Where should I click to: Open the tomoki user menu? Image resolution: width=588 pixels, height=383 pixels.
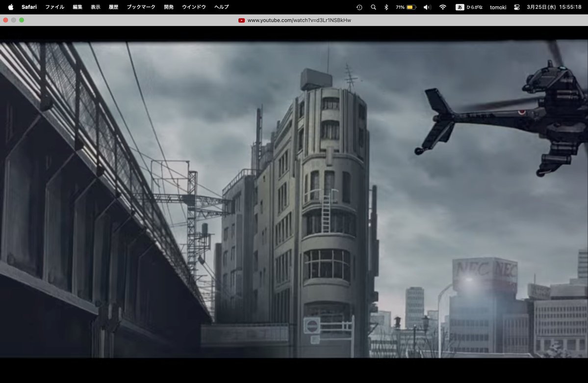click(x=498, y=7)
